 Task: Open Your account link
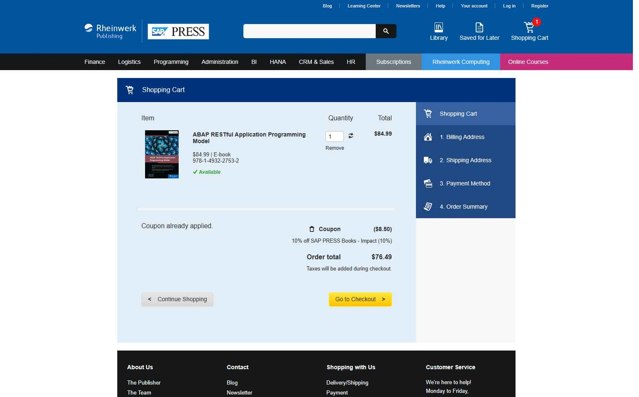coord(474,6)
